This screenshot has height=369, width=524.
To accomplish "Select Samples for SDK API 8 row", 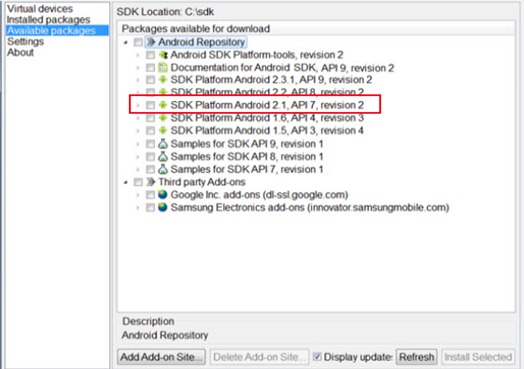I will (247, 156).
